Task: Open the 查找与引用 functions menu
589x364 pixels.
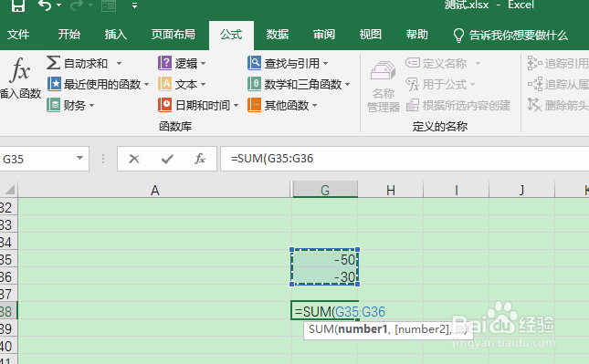Action: 288,63
